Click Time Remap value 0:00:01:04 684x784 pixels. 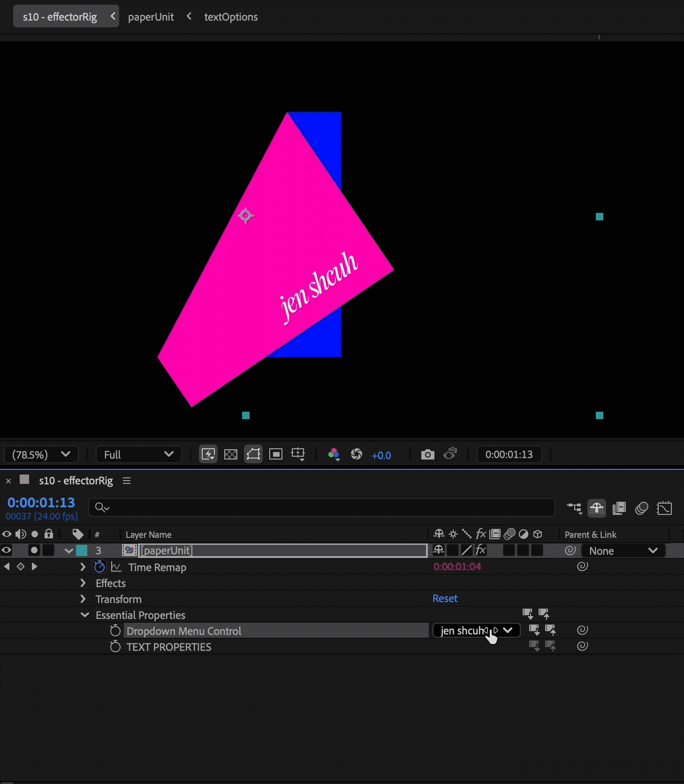tap(457, 566)
